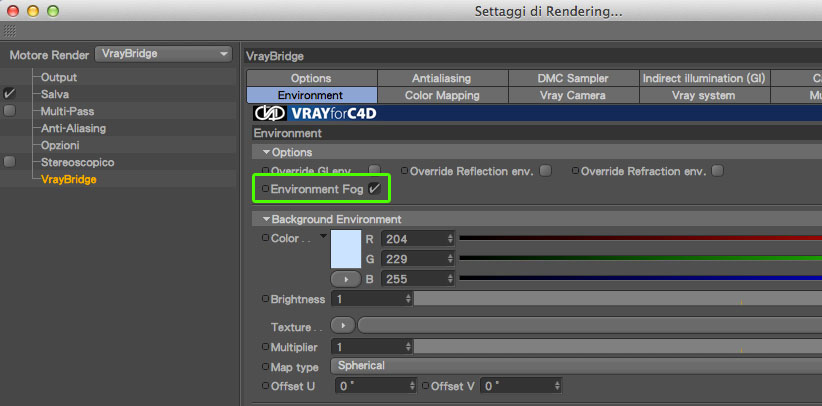Click the keyframe dot beside Override Refraction env.
The image size is (822, 406).
click(576, 171)
